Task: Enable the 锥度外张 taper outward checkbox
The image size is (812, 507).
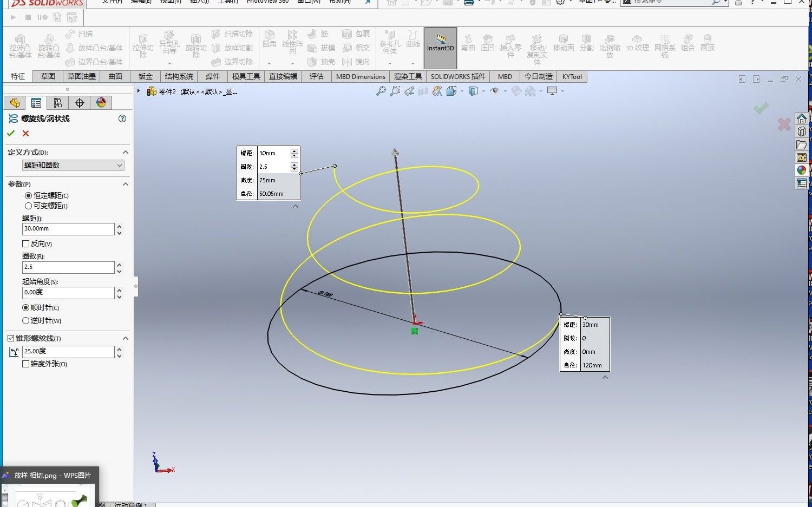Action: (25, 364)
